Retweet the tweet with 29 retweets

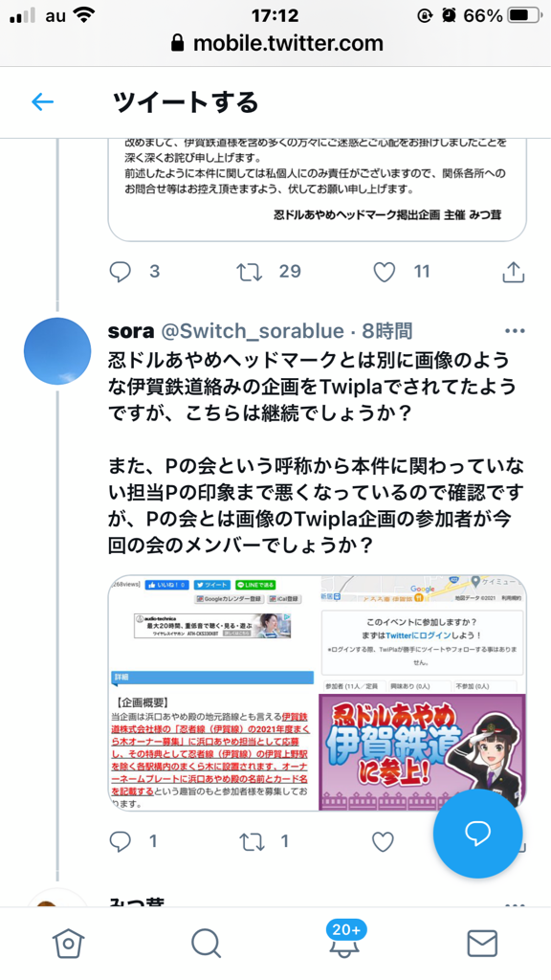(x=250, y=272)
